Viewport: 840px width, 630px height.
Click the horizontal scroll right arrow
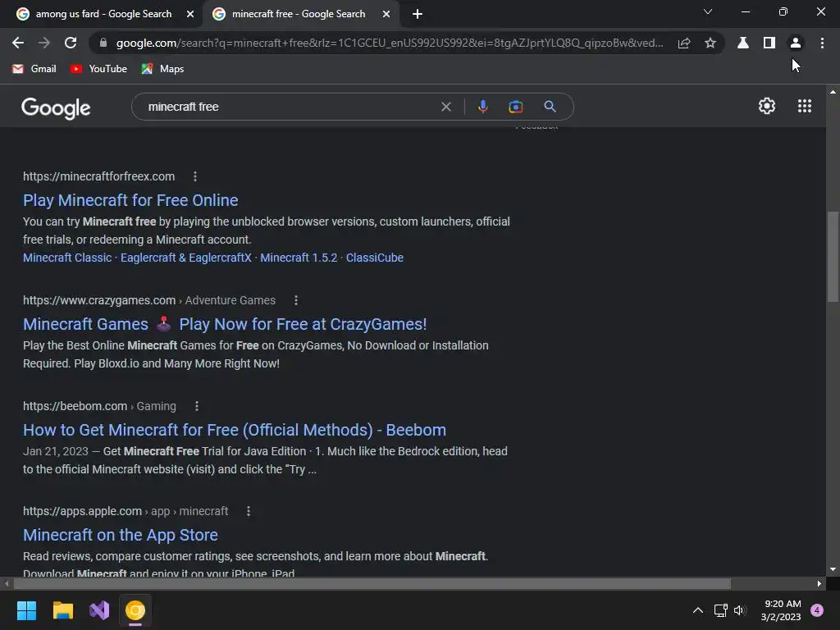tap(819, 583)
